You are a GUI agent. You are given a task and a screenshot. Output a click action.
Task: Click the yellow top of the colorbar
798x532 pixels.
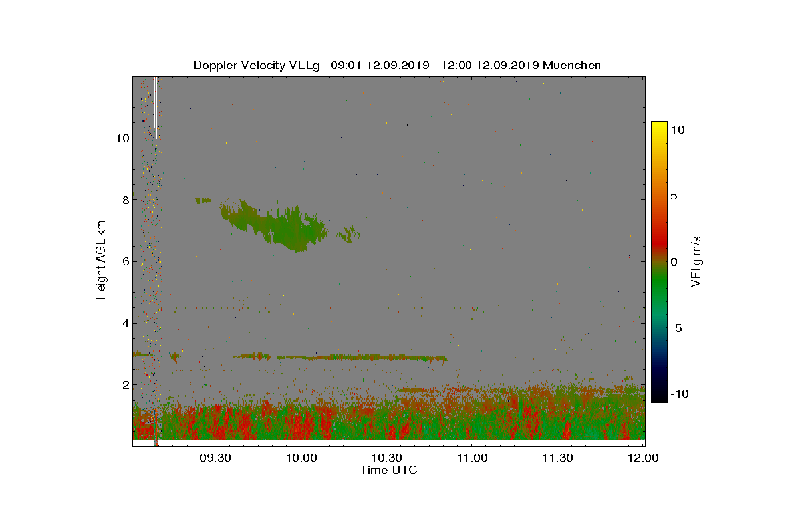pyautogui.click(x=659, y=128)
